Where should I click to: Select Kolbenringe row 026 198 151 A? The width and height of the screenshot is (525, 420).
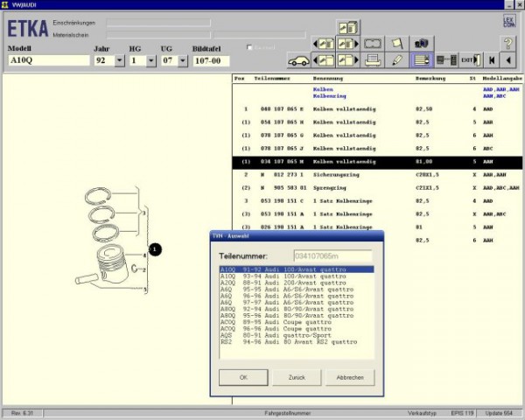click(377, 227)
